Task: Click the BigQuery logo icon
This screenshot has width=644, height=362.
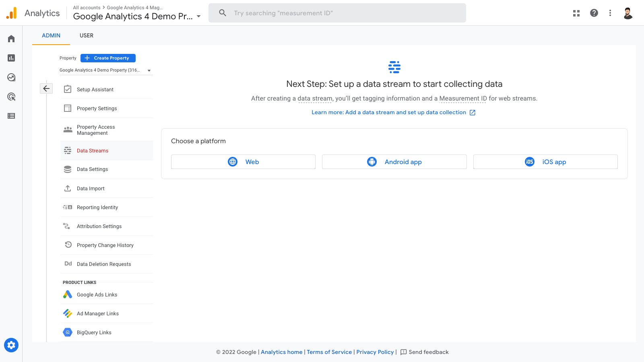Action: (68, 332)
